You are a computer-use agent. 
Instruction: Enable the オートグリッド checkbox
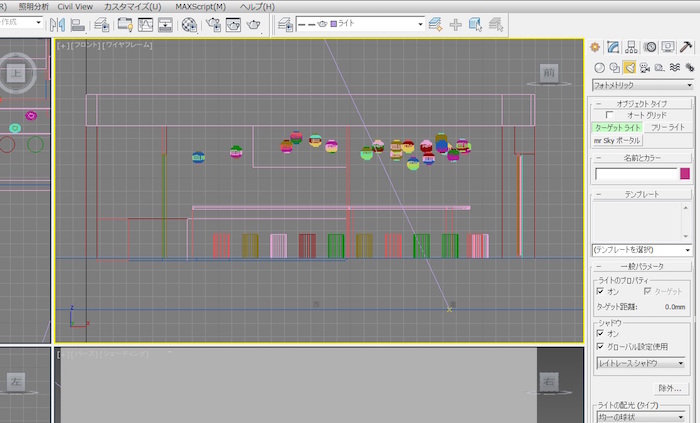coord(610,115)
